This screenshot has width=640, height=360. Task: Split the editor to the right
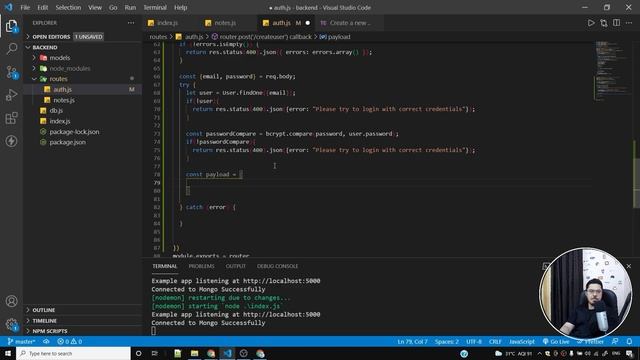click(616, 23)
